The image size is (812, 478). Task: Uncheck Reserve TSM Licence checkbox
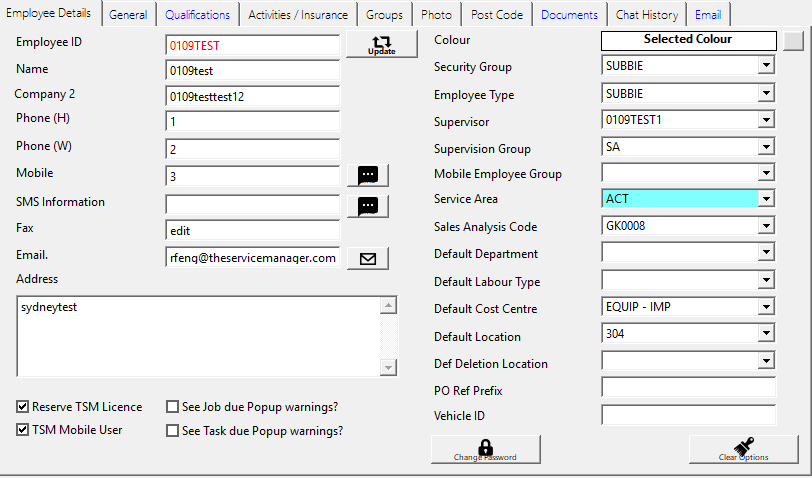click(x=23, y=407)
